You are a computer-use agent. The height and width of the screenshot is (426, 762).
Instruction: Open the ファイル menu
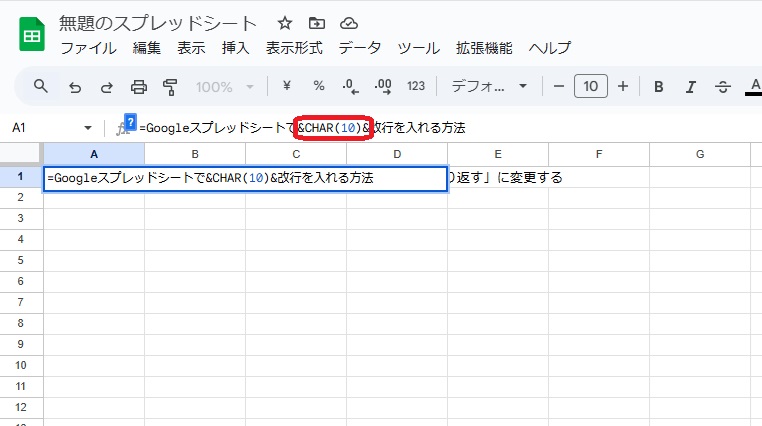88,48
